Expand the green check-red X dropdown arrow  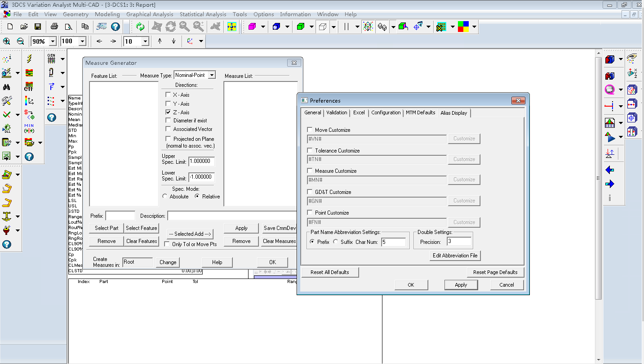18,115
